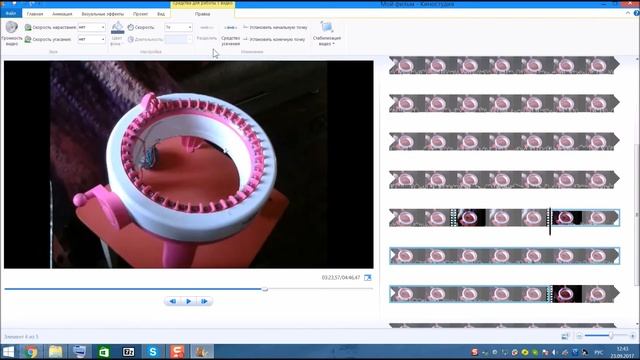
Task: Open Help with the question-mark icon
Action: 636,13
